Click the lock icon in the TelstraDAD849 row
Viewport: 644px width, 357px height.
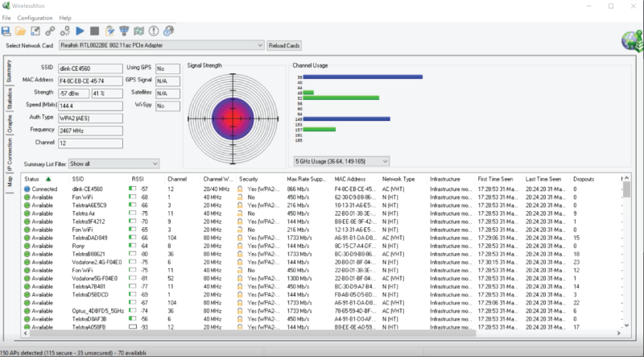240,238
